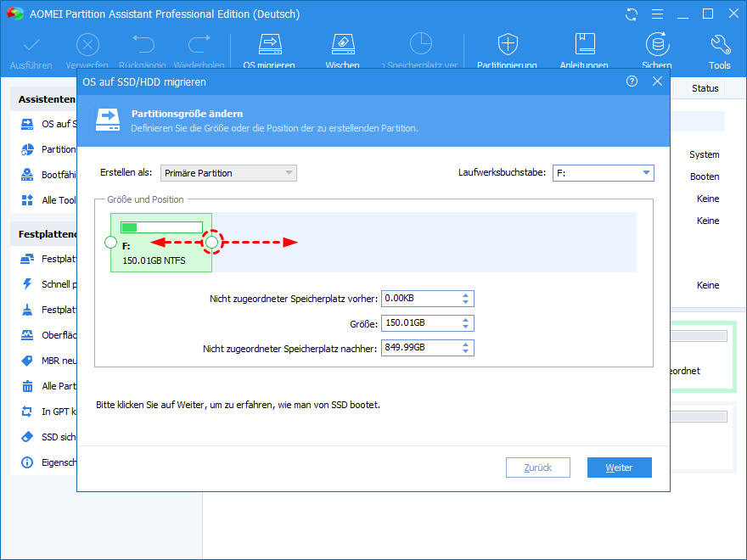
Task: Decrease the Größe value with down arrow
Action: [465, 327]
